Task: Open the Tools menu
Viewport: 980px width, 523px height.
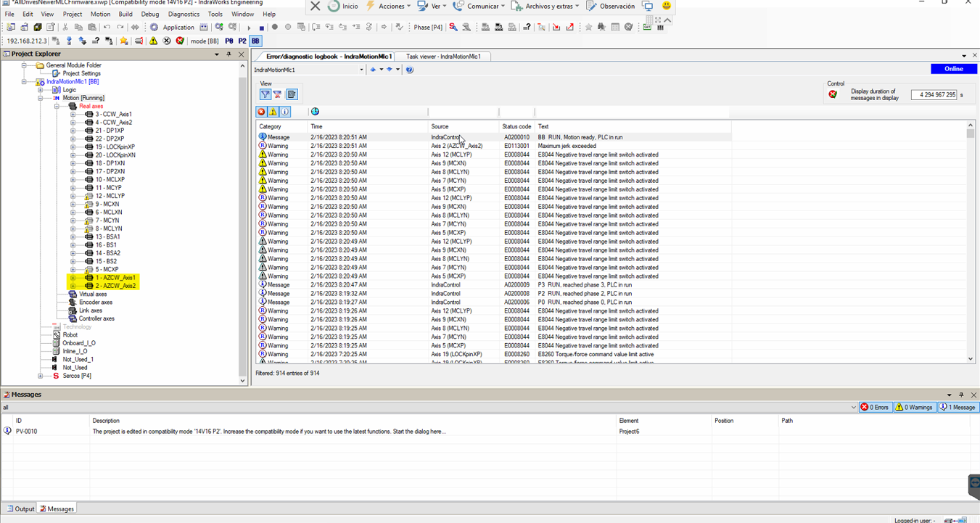Action: (215, 14)
